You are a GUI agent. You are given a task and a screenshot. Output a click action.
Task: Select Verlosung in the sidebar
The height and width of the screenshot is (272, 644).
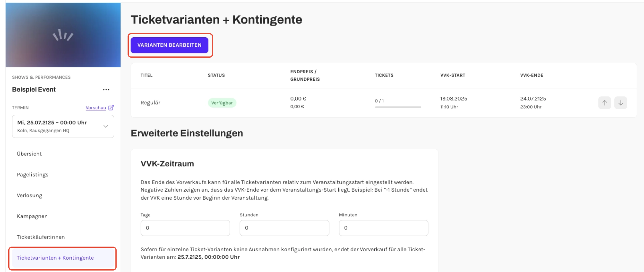[30, 195]
